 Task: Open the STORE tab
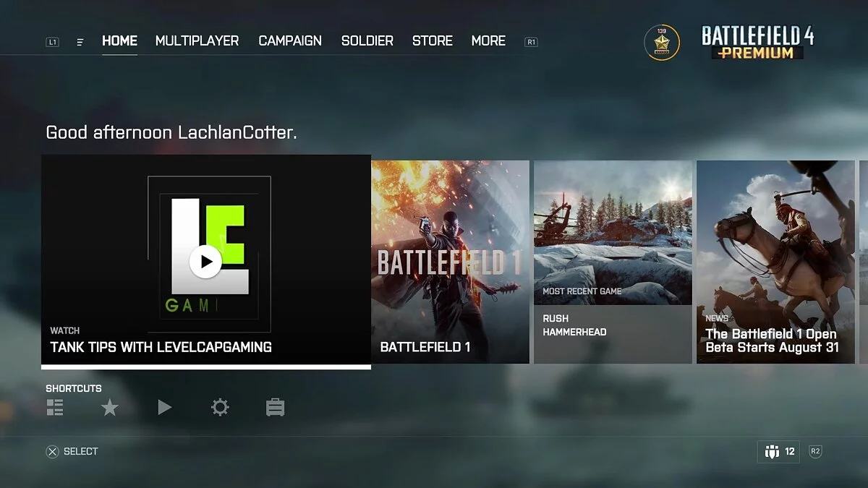point(433,41)
